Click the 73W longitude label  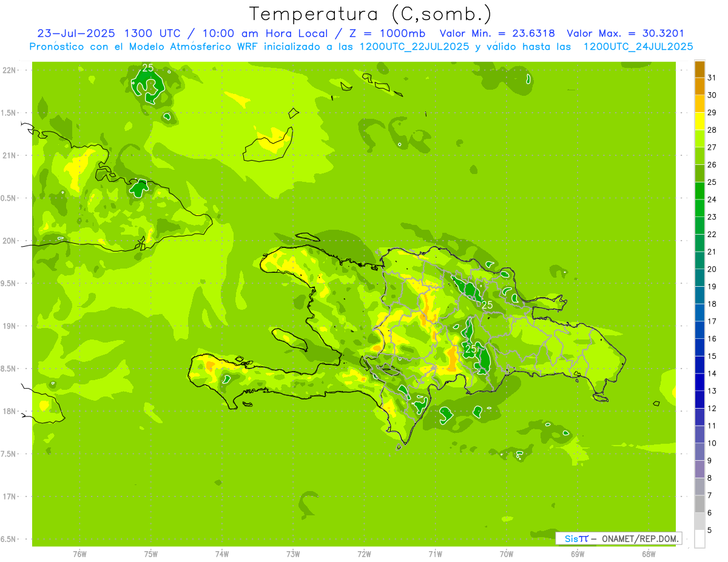click(x=293, y=554)
